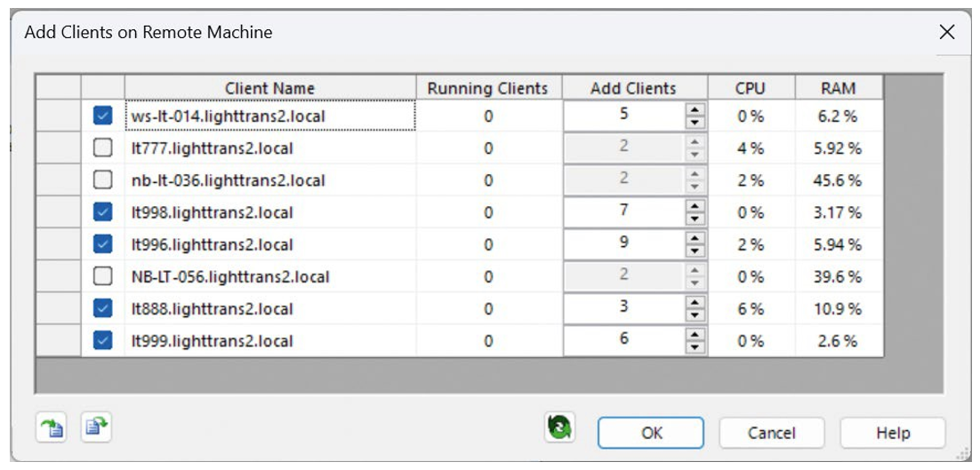This screenshot has height=470, width=980.
Task: Select the lt888.lighttrans2.local name cell
Action: tap(270, 308)
